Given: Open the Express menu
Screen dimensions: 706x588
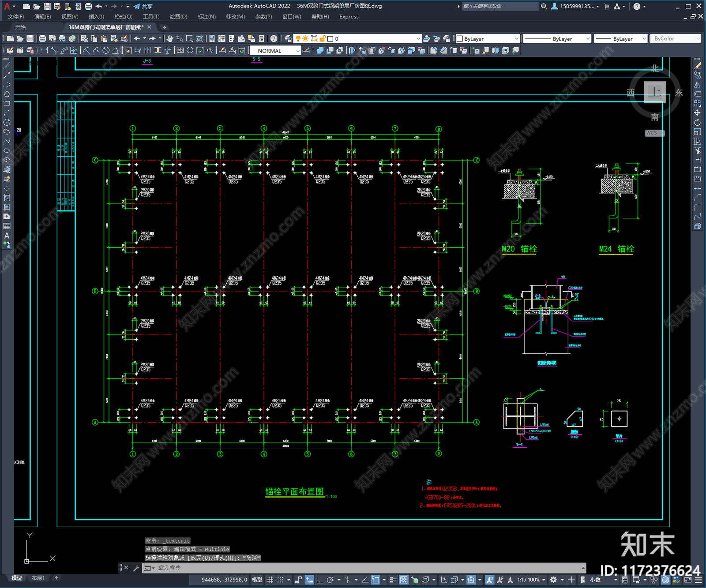Looking at the screenshot, I should click(x=349, y=17).
